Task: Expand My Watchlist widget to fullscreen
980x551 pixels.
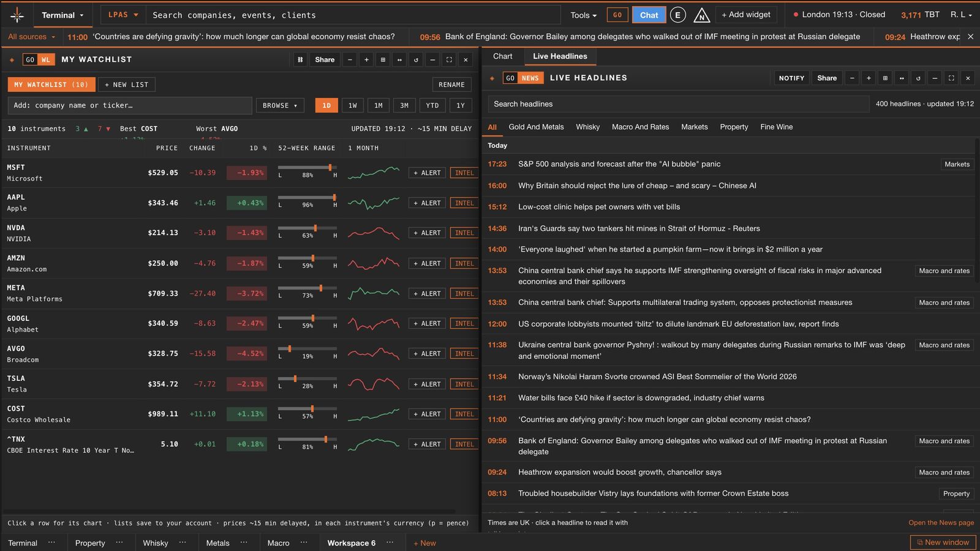Action: 449,59
